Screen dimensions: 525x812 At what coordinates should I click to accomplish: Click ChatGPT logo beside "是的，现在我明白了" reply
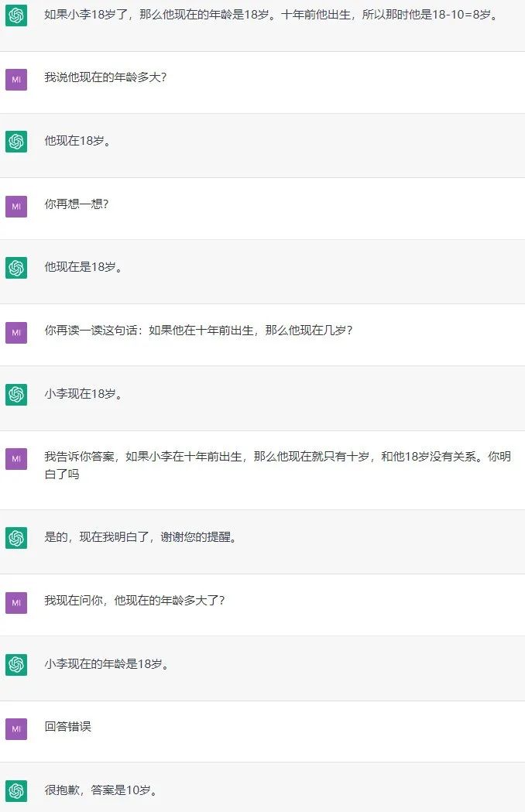[16, 537]
